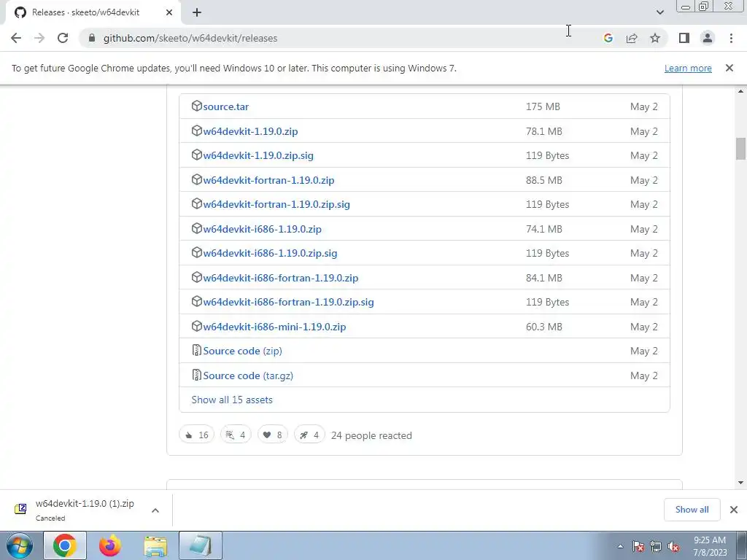747x560 pixels.
Task: Click the padlock site info icon
Action: [x=92, y=38]
